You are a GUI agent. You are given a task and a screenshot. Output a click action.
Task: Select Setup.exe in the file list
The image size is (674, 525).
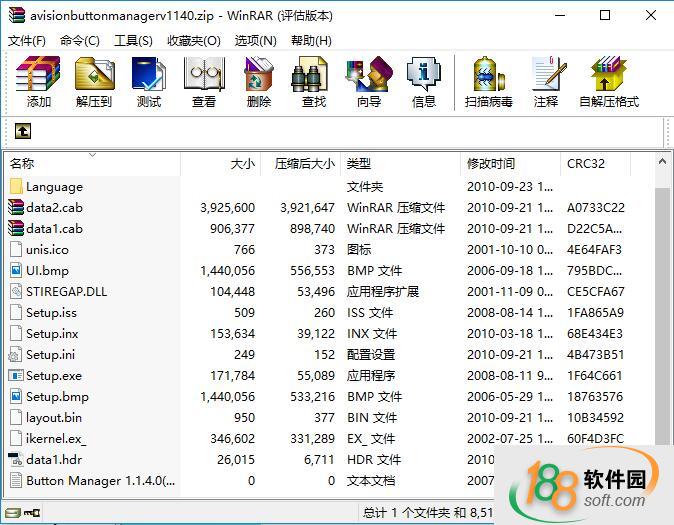point(54,376)
